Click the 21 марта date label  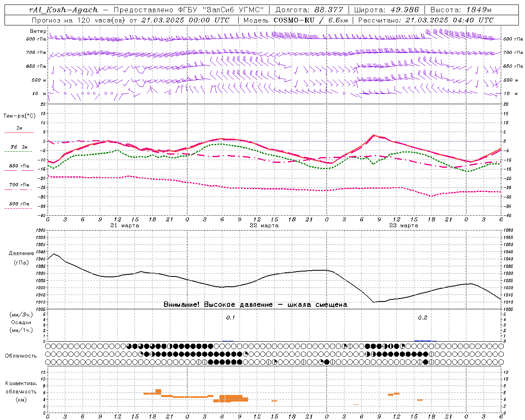click(x=125, y=226)
